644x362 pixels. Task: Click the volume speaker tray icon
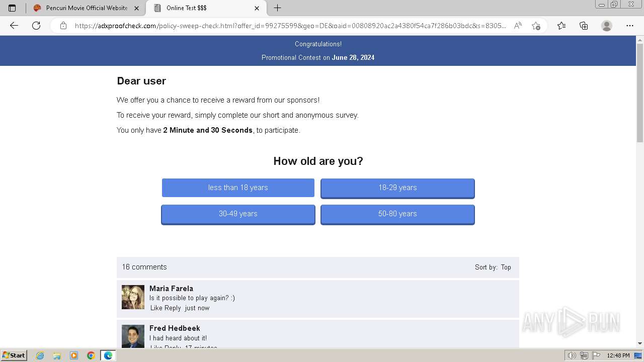(572, 355)
